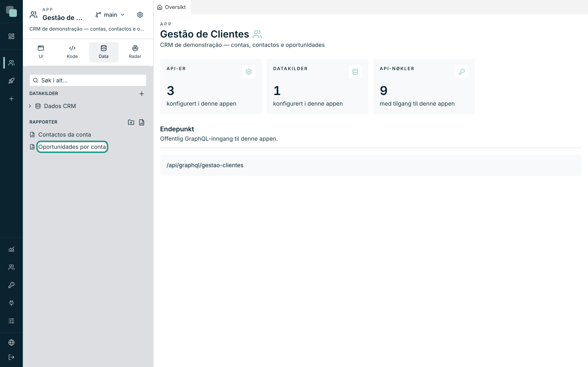Open the Oportunidades por conta report
Viewport: 588px width, 367px height.
(72, 147)
